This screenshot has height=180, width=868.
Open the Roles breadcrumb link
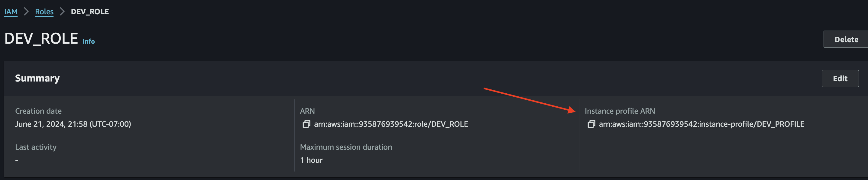click(x=44, y=12)
